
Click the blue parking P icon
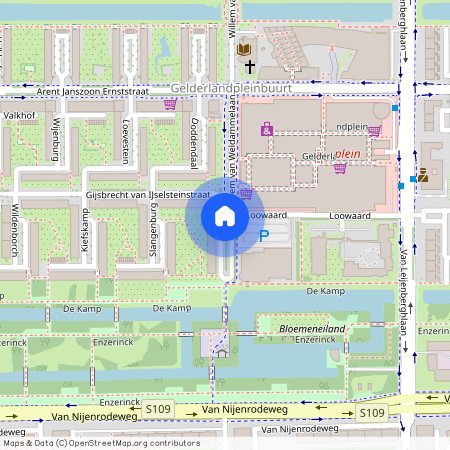[x=264, y=236]
